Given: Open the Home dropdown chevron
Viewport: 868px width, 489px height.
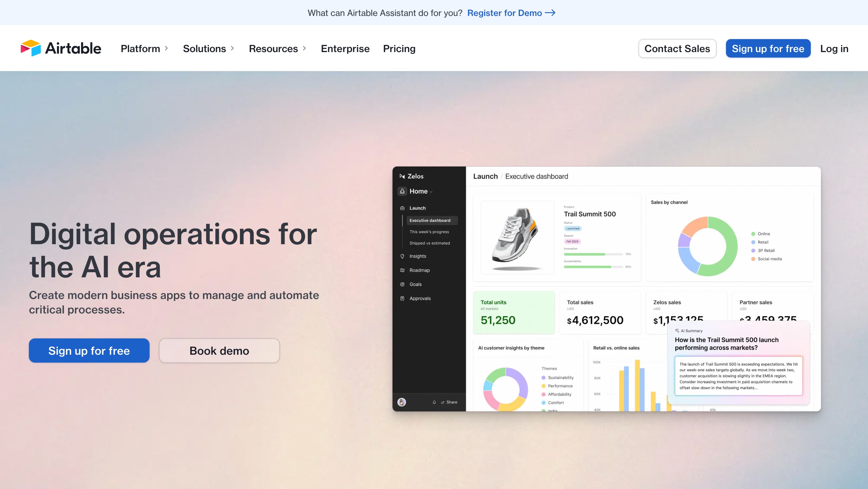Looking at the screenshot, I should [x=431, y=192].
